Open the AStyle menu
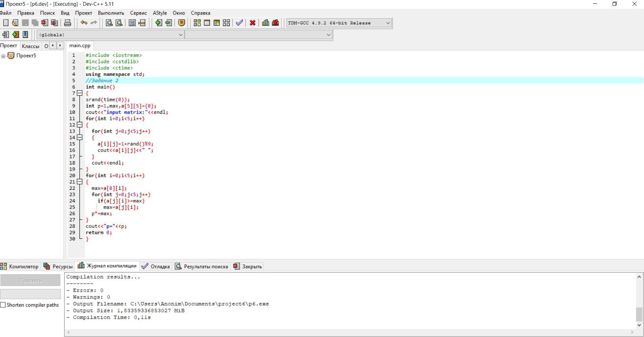Viewport: 644px width, 337px height. coord(160,13)
